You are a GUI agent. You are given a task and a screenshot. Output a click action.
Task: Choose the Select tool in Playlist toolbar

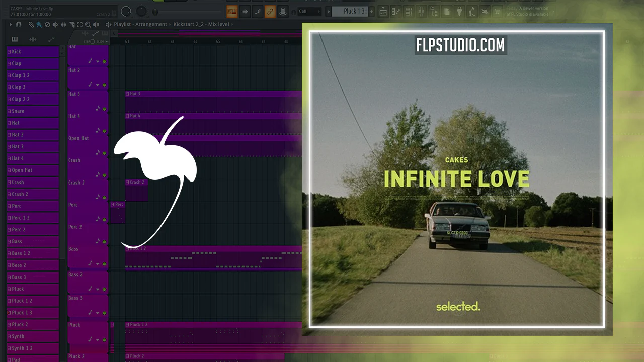79,24
